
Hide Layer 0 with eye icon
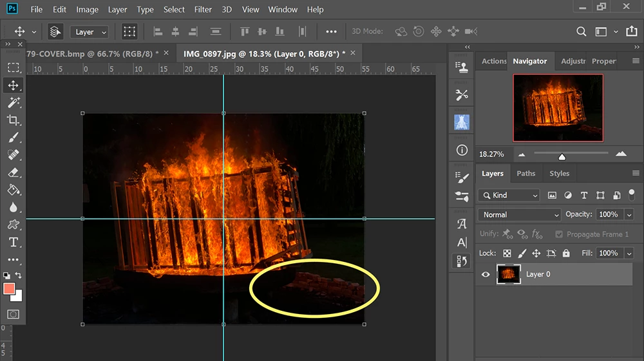486,274
